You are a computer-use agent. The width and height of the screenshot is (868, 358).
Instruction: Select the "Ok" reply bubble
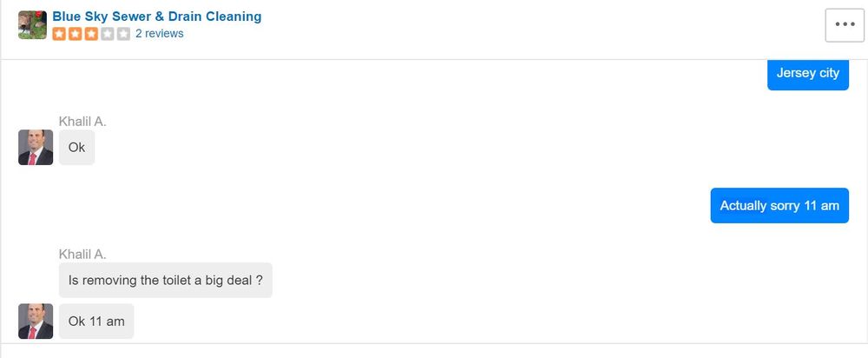(x=76, y=148)
